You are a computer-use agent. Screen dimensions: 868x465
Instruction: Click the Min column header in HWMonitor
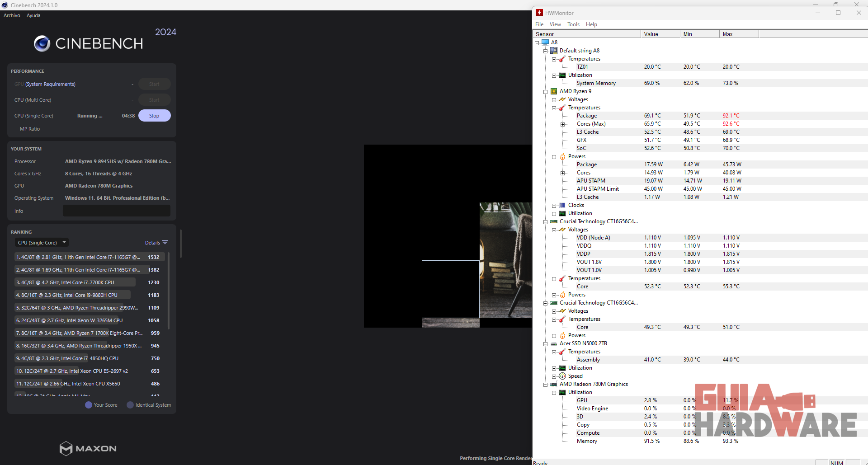tap(699, 34)
